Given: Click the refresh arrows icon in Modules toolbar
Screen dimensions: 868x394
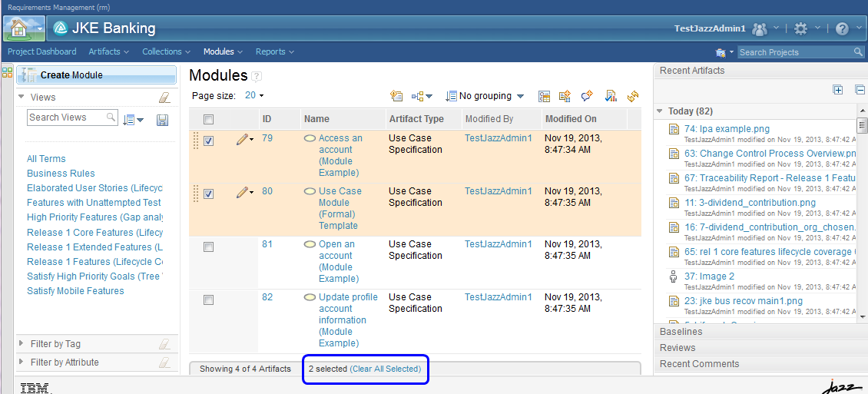Looking at the screenshot, I should click(633, 96).
